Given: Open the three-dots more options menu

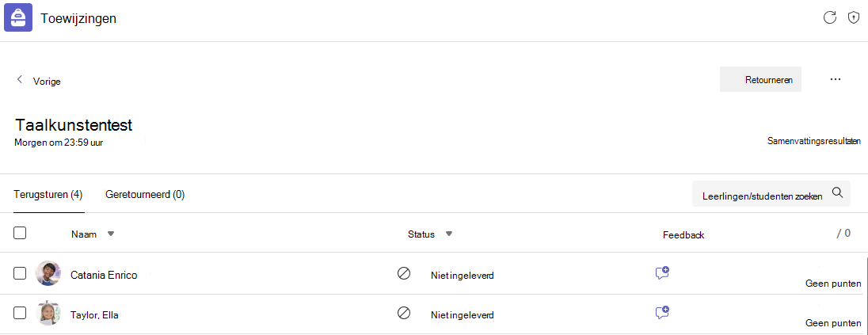Looking at the screenshot, I should (836, 79).
